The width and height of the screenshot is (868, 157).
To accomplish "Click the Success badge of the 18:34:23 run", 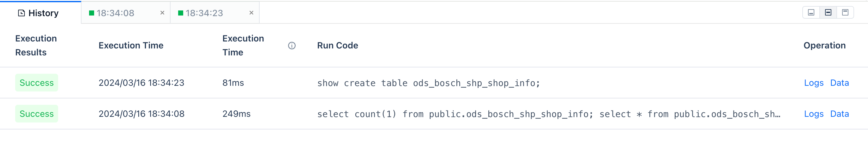I will tap(36, 83).
